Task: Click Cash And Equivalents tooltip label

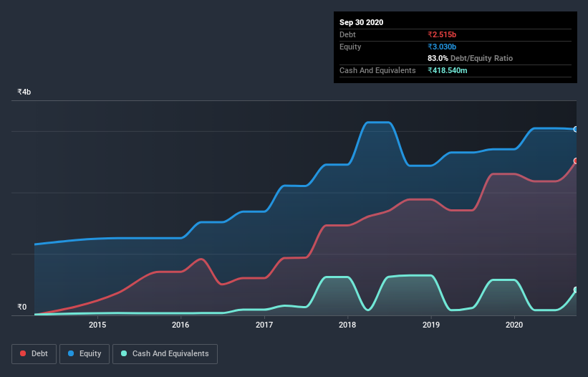Action: coord(377,70)
